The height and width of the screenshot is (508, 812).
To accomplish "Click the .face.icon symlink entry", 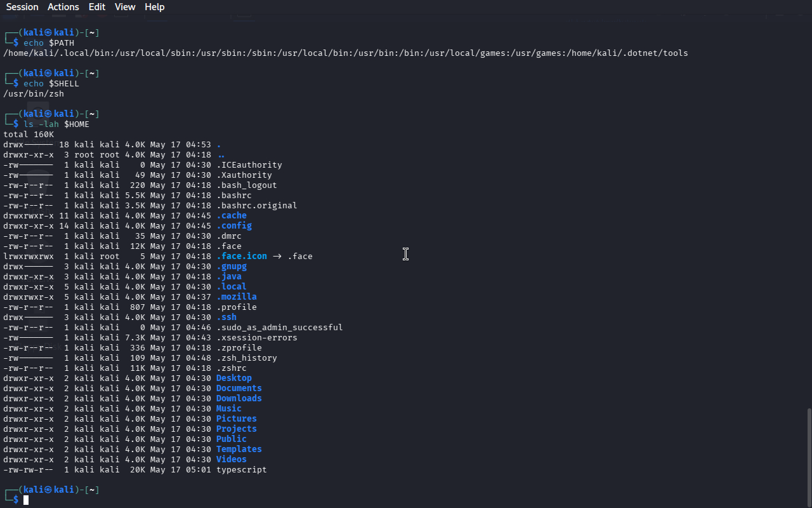I will tap(242, 257).
